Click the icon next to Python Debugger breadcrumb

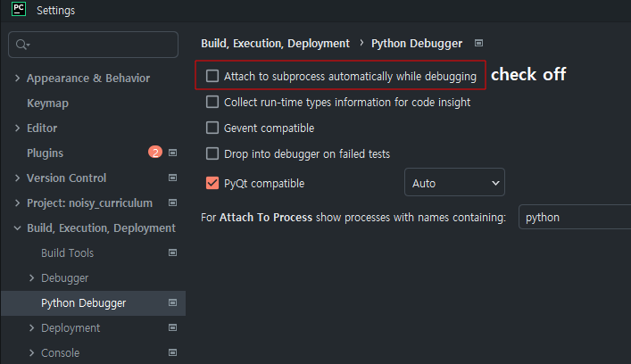[x=479, y=43]
